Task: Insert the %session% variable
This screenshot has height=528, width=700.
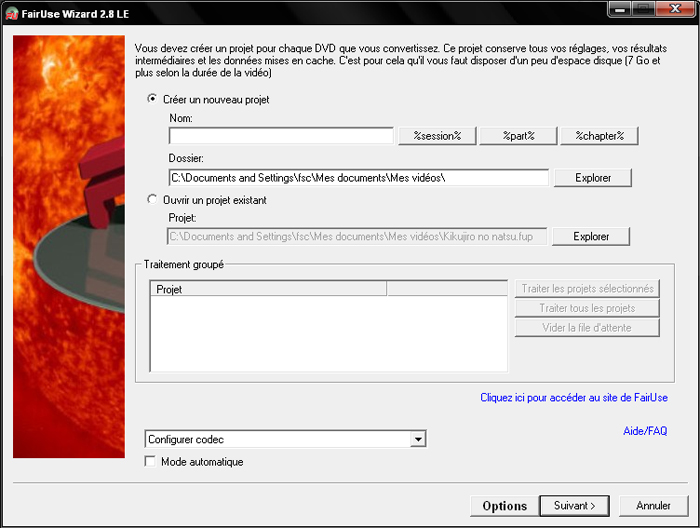Action: [437, 136]
